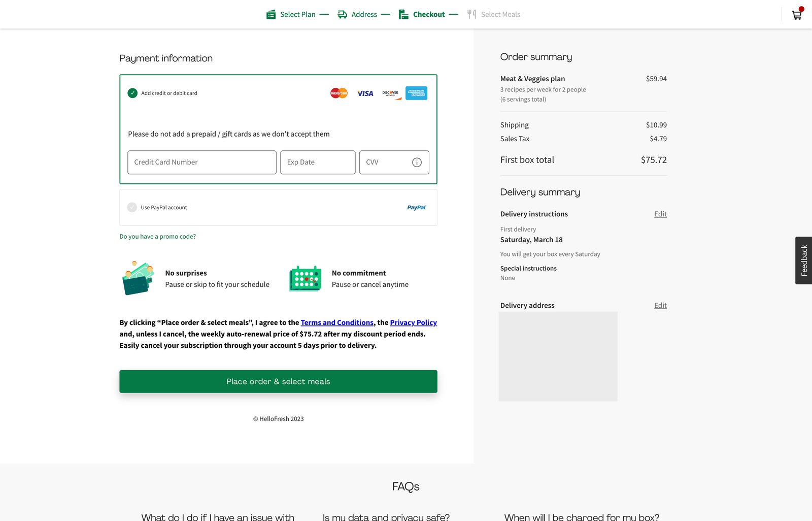Focus the Credit Card Number field
812x521 pixels.
pos(202,162)
